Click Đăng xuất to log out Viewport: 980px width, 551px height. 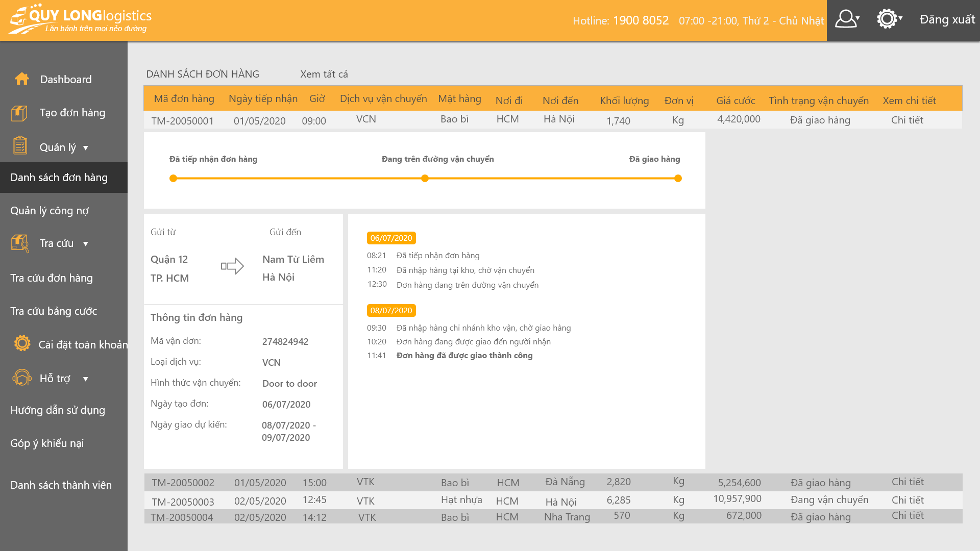click(x=947, y=19)
